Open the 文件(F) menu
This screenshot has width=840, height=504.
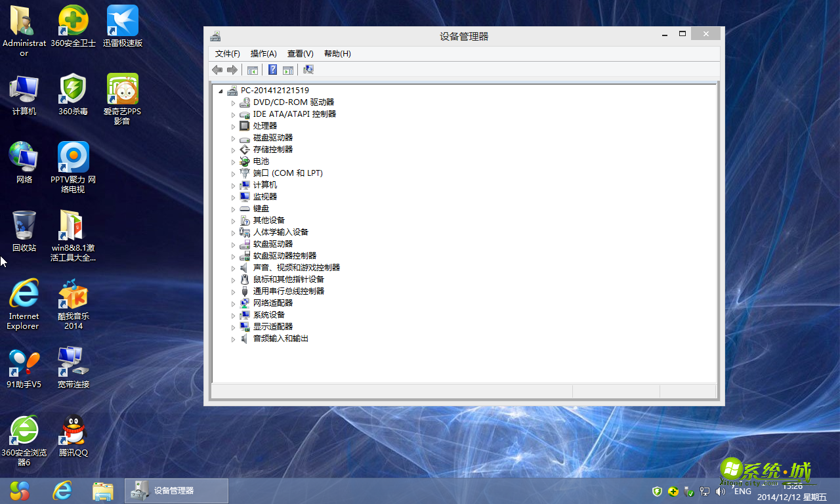(226, 53)
